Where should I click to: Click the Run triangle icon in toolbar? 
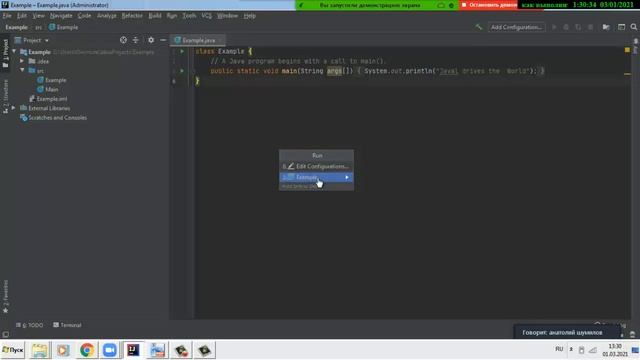click(x=554, y=27)
